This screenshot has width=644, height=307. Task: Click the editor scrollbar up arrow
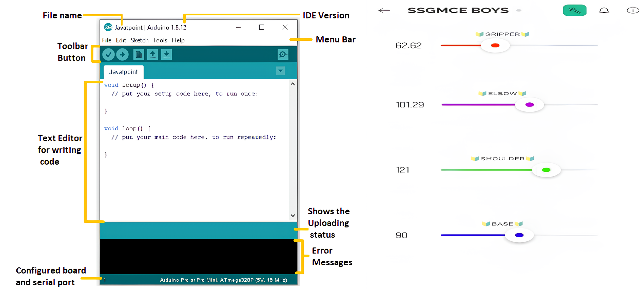[293, 84]
